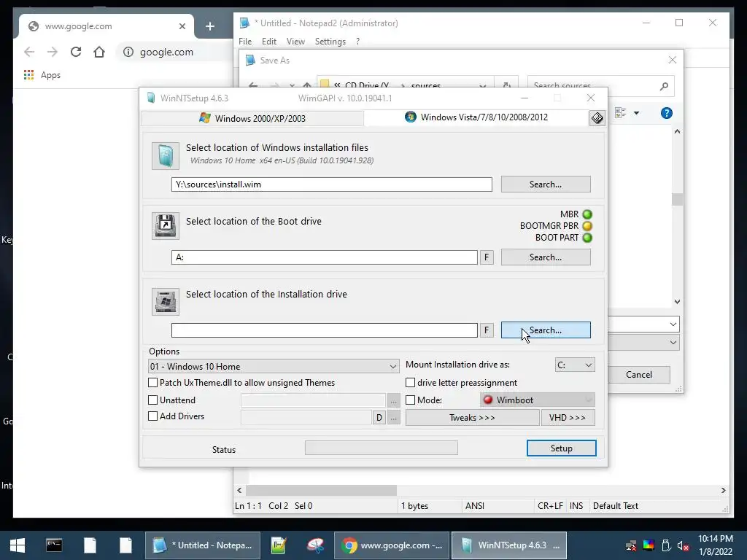Open the Windows Start menu
The height and width of the screenshot is (560, 747).
[x=18, y=545]
